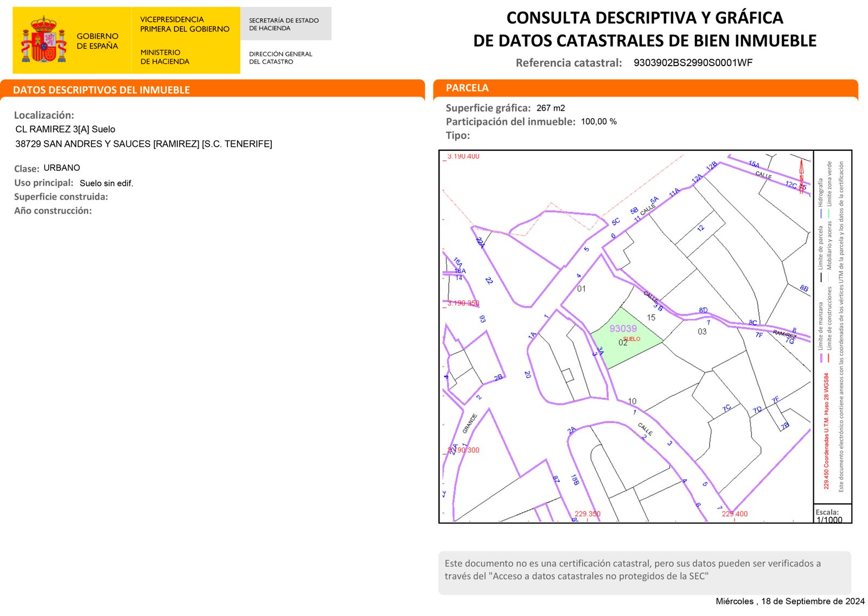This screenshot has width=868, height=616.
Task: Click the 'GRANDE' street label on map
Action: (470, 424)
